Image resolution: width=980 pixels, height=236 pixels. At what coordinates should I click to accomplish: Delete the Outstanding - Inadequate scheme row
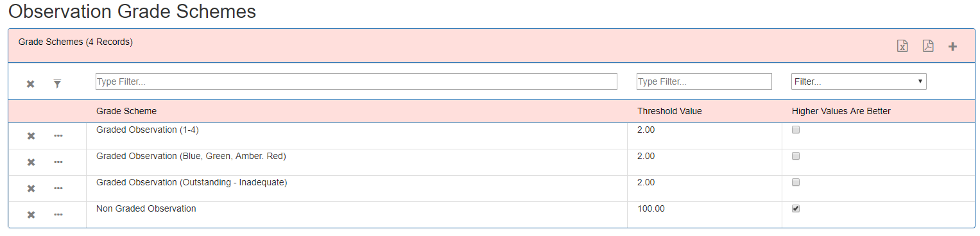pyautogui.click(x=30, y=188)
